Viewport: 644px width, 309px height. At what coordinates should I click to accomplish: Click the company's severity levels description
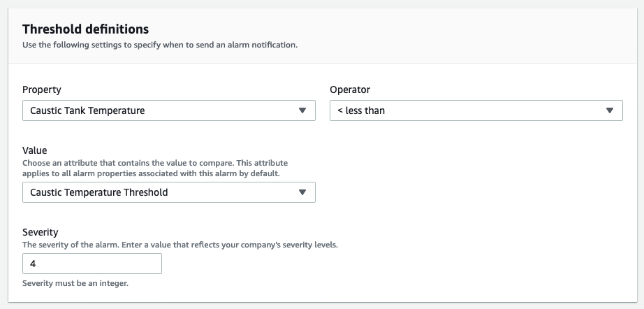click(180, 245)
